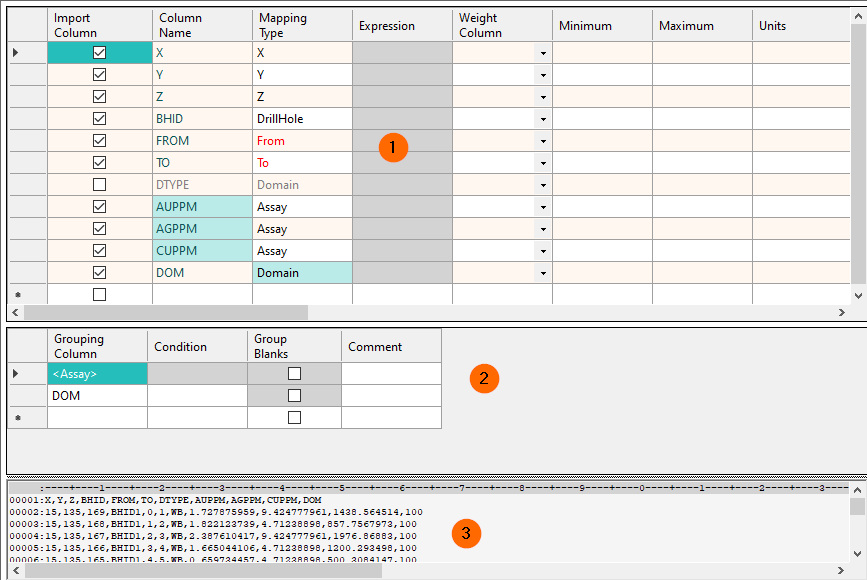
Task: Expand Weight Column dropdown for AUPPM row
Action: 543,207
